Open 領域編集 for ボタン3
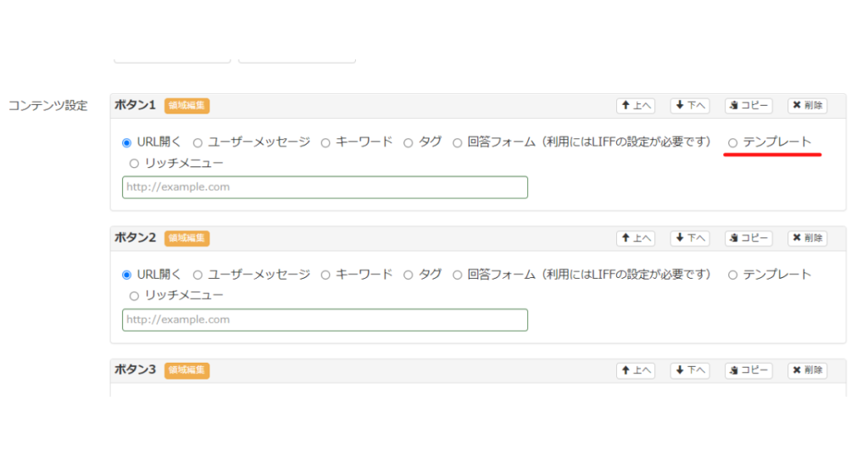Image resolution: width=868 pixels, height=456 pixels. coord(186,370)
